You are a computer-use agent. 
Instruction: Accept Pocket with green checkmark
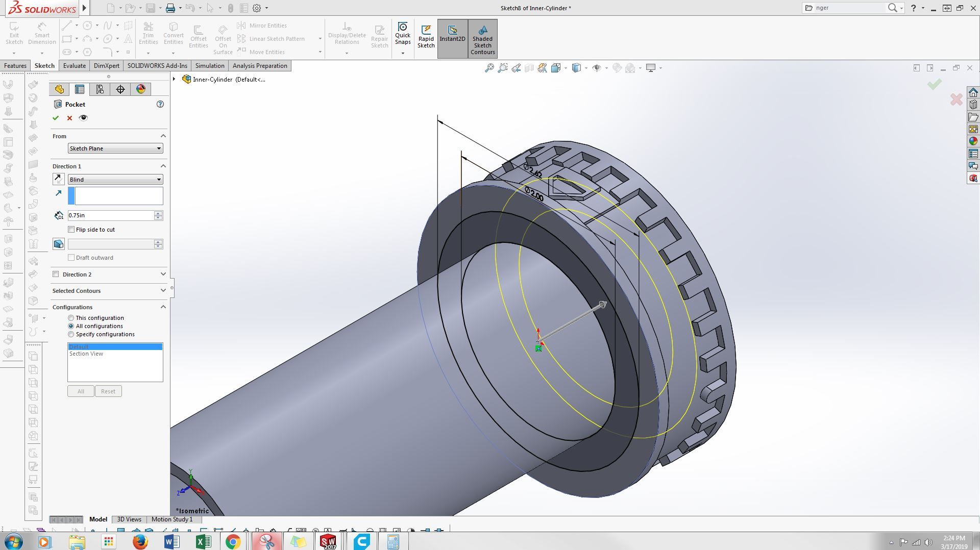(56, 118)
